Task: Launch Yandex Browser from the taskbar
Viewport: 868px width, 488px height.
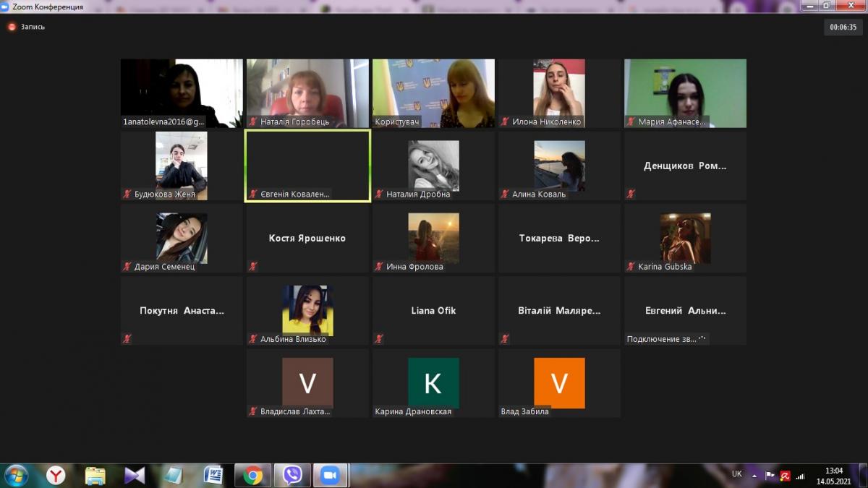Action: point(56,475)
